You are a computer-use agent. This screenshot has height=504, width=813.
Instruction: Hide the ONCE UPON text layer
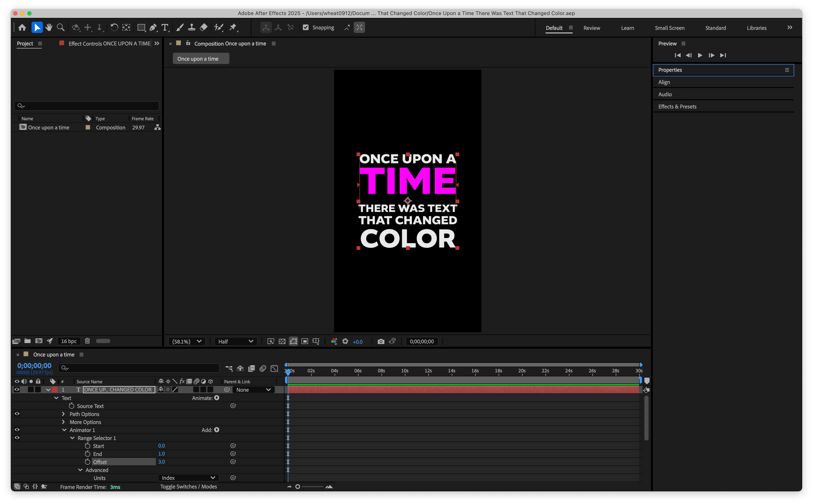point(17,389)
